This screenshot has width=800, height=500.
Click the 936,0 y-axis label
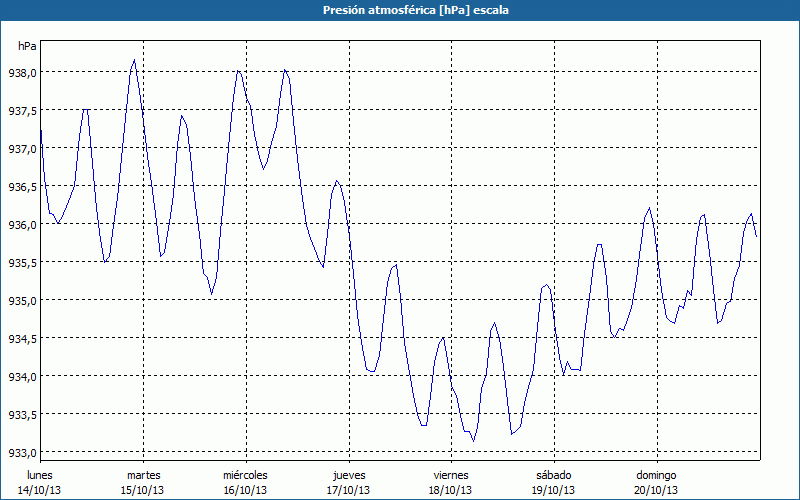coord(22,225)
